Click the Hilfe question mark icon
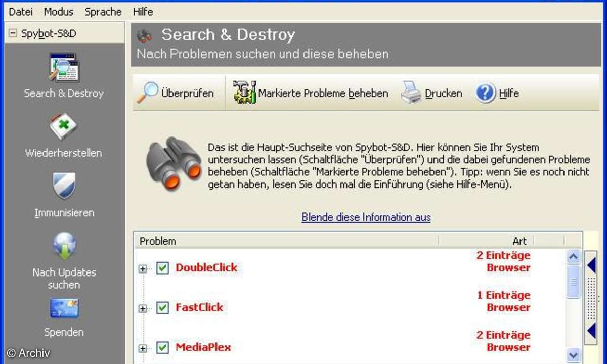The image size is (607, 364). pyautogui.click(x=486, y=93)
